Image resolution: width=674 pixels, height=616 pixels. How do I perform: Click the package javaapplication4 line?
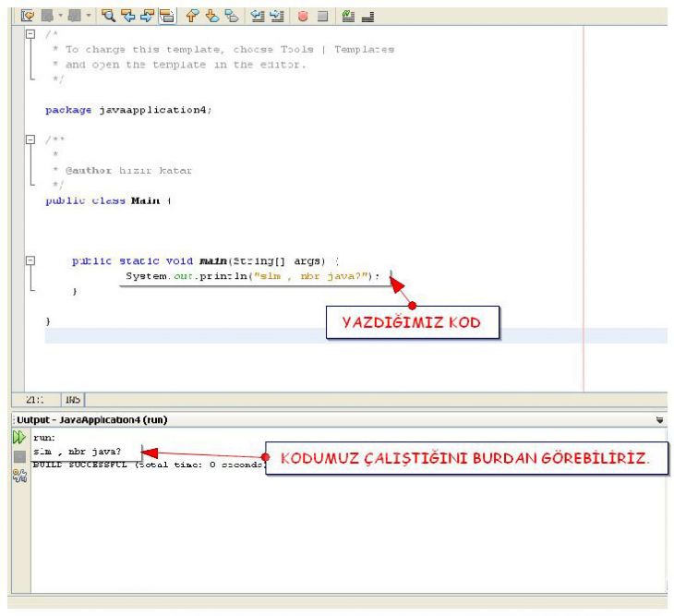pos(128,110)
